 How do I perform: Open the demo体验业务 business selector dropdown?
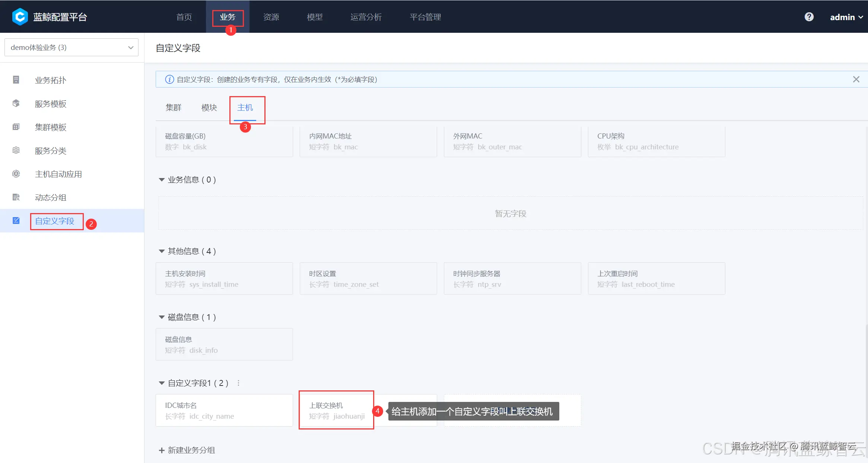(x=71, y=47)
